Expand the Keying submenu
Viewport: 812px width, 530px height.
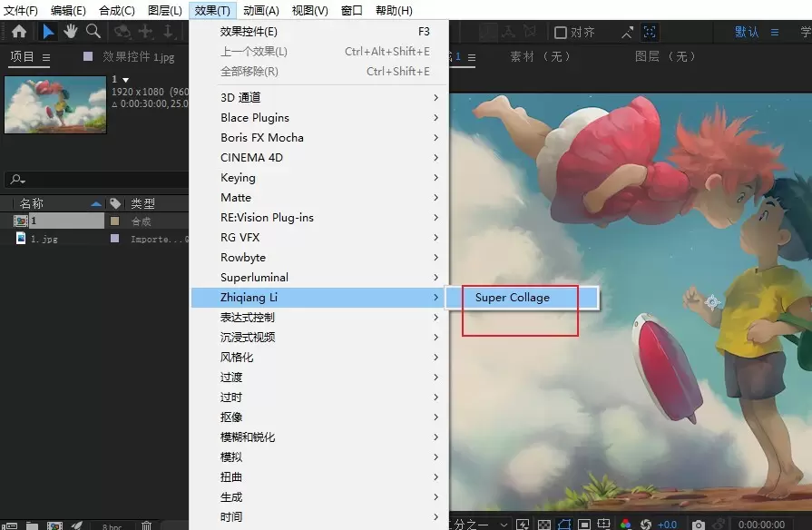318,177
